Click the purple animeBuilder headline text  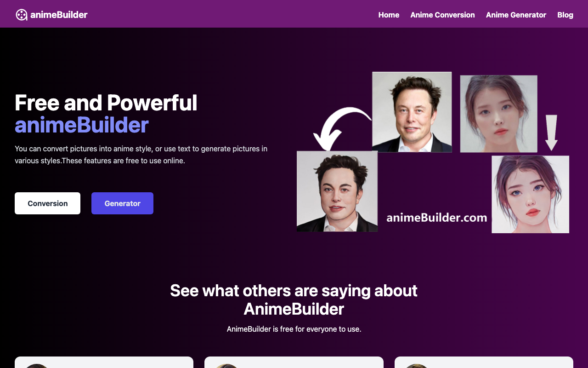click(x=82, y=125)
